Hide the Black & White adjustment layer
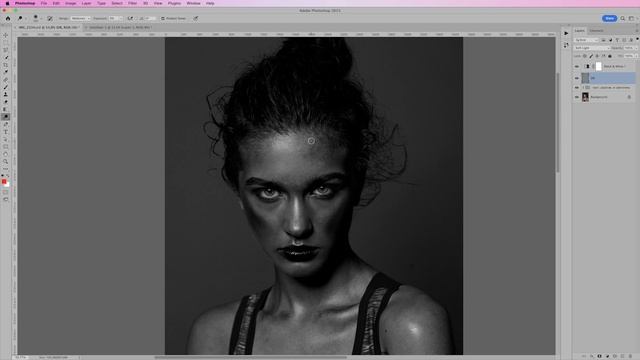This screenshot has height=360, width=640. pyautogui.click(x=577, y=67)
